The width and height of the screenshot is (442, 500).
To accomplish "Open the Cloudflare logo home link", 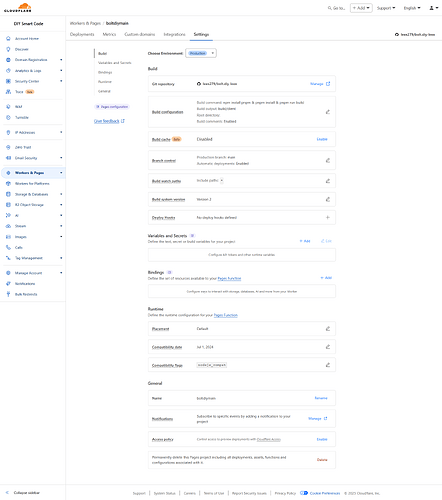I will pos(18,7).
